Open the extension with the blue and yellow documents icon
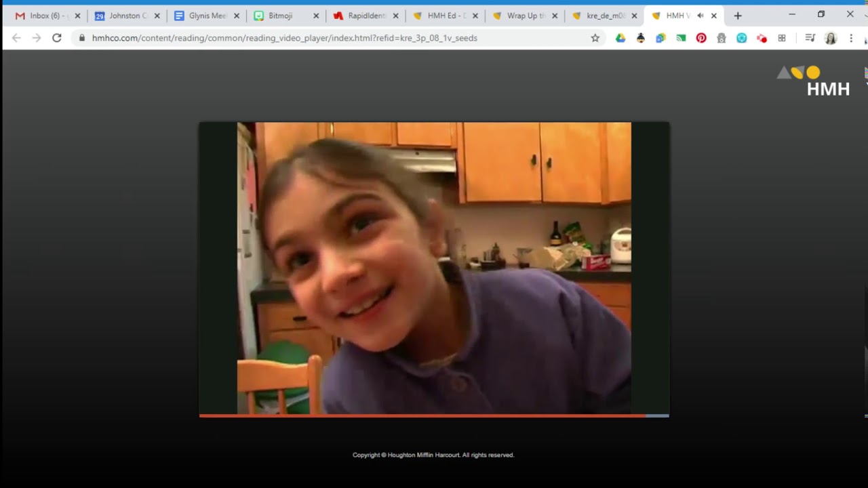The height and width of the screenshot is (488, 868). point(660,38)
